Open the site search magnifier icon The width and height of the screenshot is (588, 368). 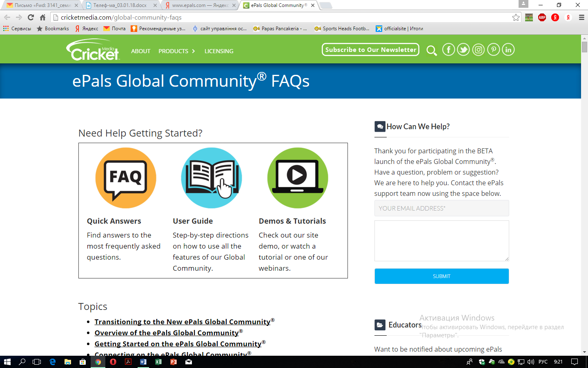pyautogui.click(x=432, y=51)
